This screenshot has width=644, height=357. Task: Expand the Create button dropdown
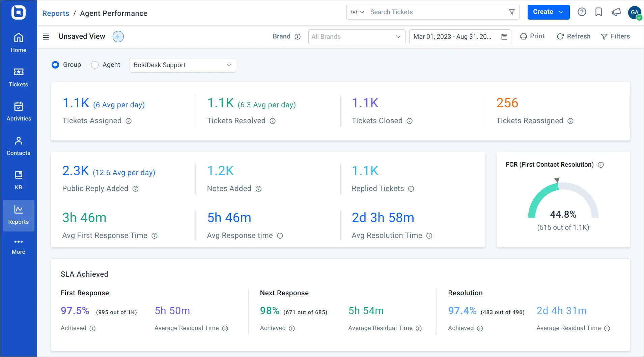click(x=561, y=12)
